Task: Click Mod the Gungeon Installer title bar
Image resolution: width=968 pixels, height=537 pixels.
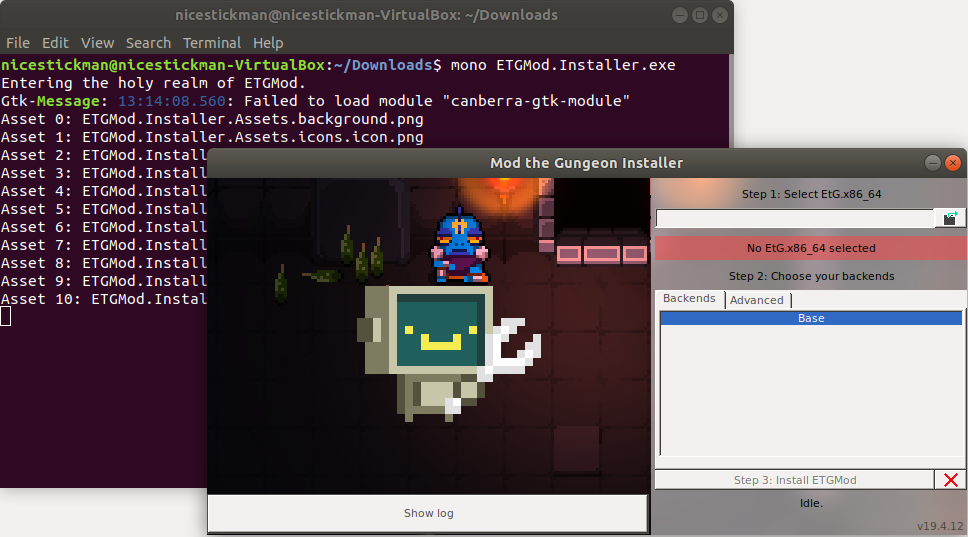Action: (586, 163)
